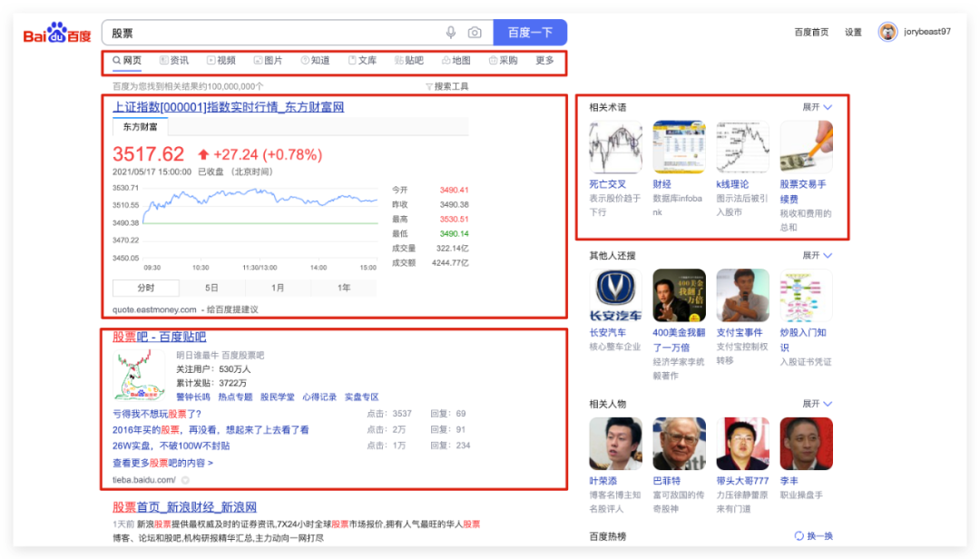Open 百度首页 link
Image resolution: width=980 pixels, height=559 pixels.
click(811, 32)
